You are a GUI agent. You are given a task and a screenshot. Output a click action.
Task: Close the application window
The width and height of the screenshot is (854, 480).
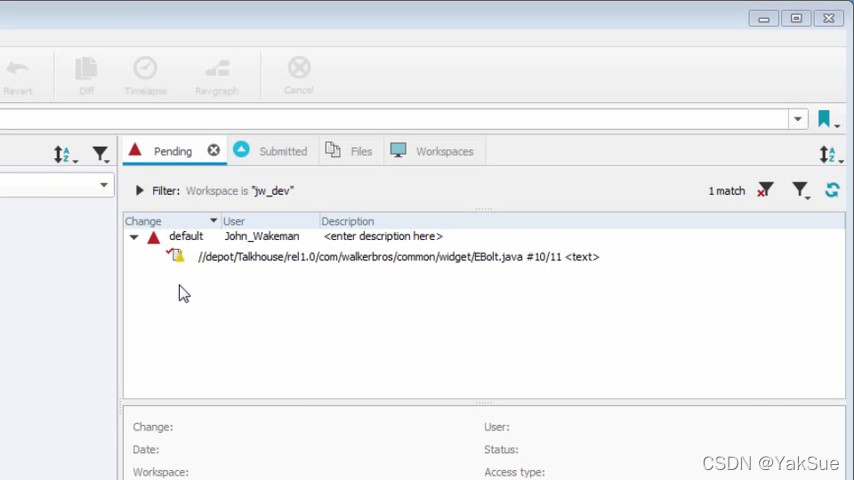tap(829, 19)
